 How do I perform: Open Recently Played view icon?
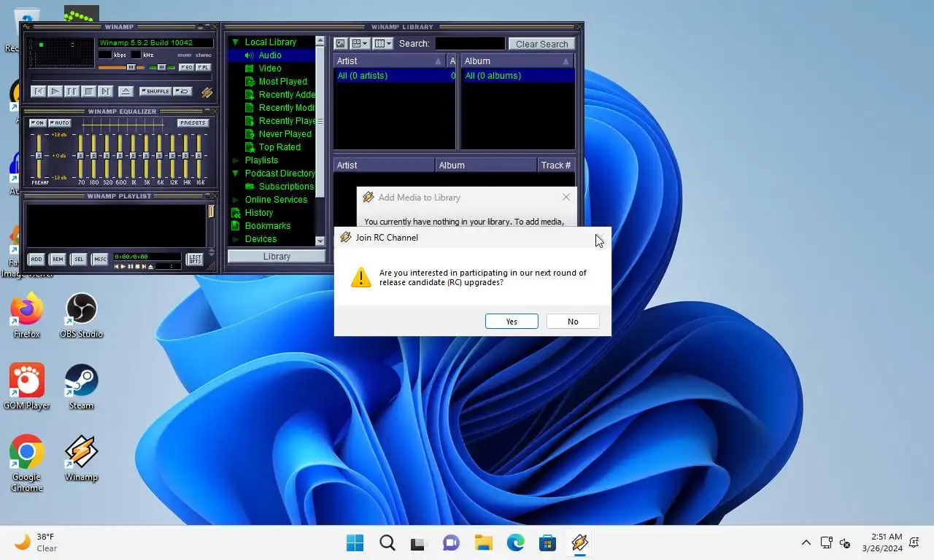[x=250, y=121]
